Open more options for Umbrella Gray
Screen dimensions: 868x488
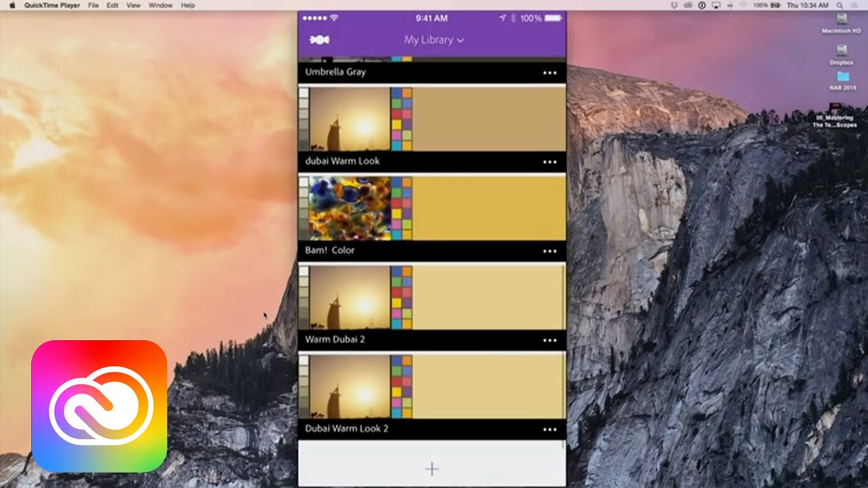550,73
